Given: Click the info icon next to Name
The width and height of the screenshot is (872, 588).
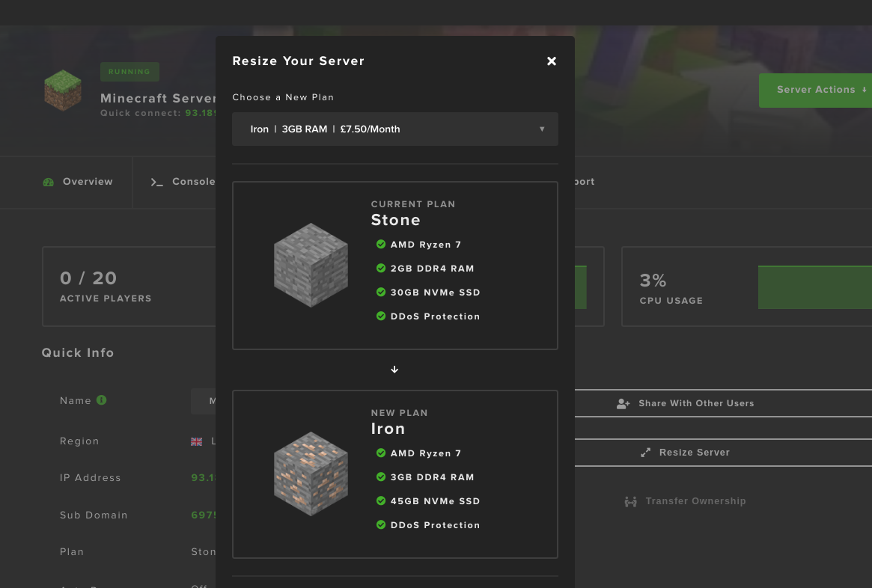Looking at the screenshot, I should pyautogui.click(x=101, y=400).
